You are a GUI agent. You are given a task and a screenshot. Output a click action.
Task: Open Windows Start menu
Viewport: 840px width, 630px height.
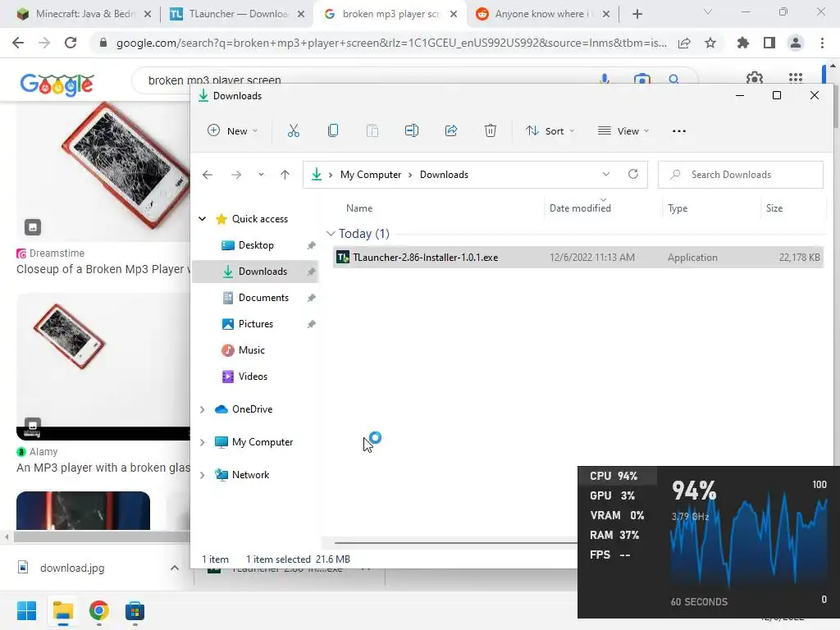click(x=27, y=610)
